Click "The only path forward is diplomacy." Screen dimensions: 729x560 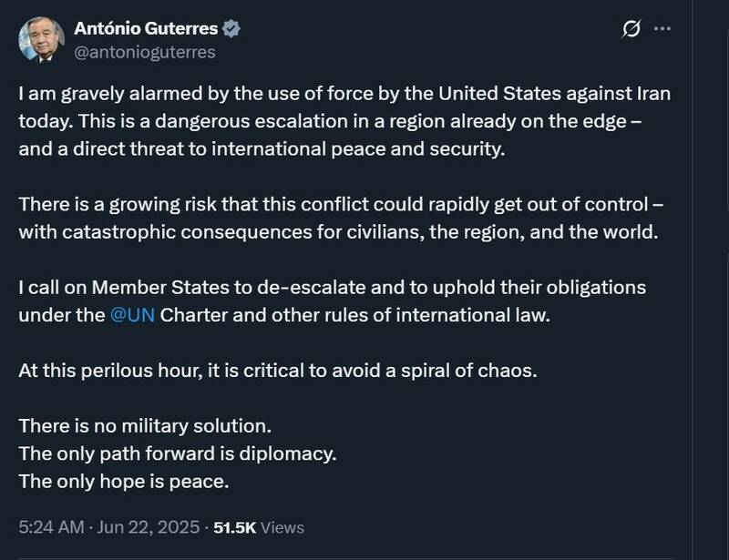(x=170, y=453)
